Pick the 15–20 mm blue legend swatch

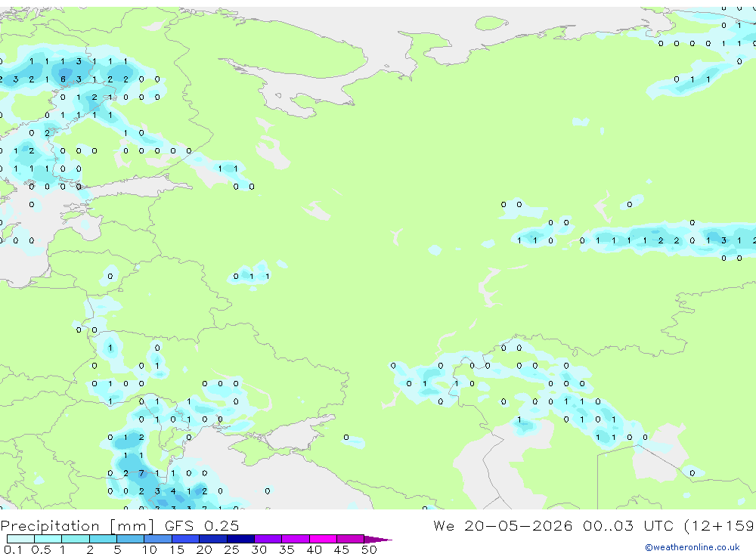point(185,539)
